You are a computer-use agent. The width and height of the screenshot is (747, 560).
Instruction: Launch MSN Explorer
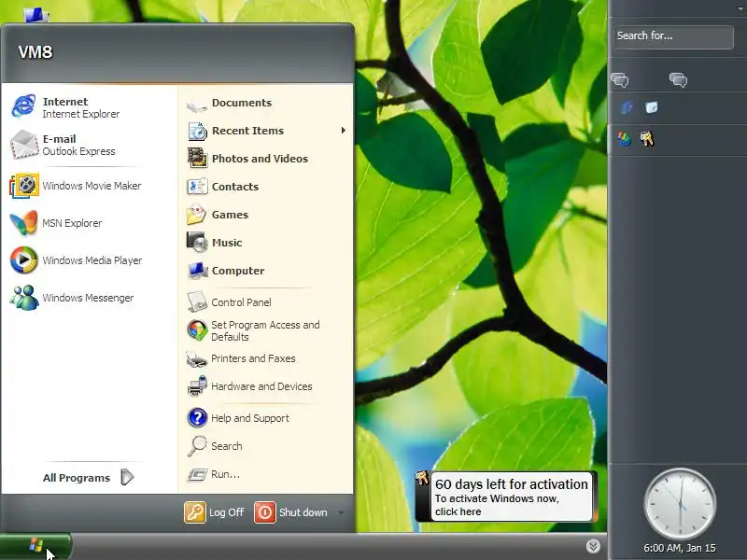57,223
